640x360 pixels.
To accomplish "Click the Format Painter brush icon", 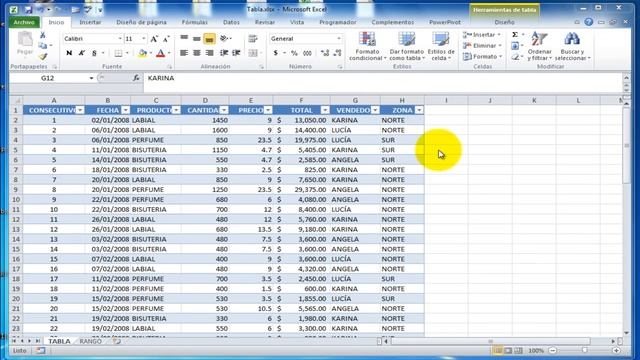I will click(x=42, y=57).
